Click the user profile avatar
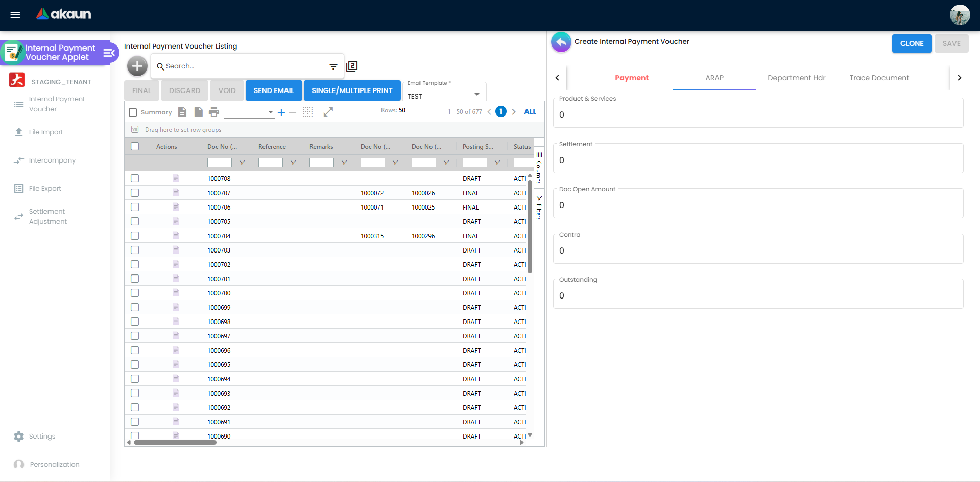Viewport: 980px width, 482px height. pyautogui.click(x=960, y=15)
